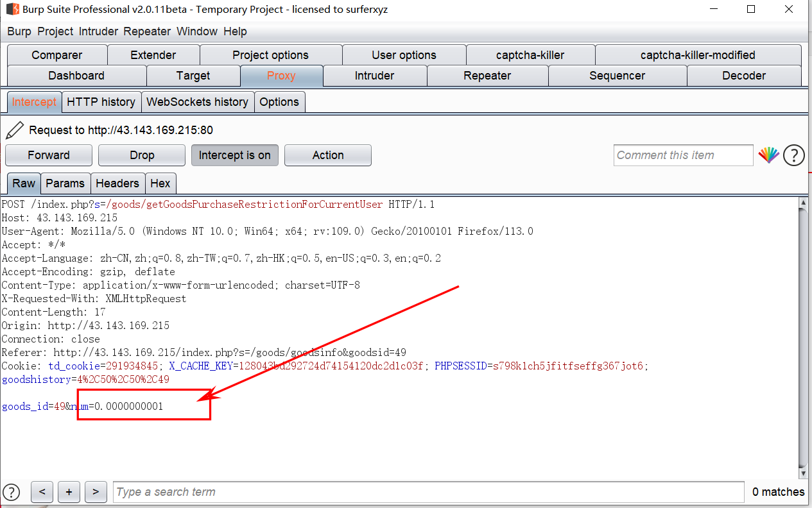The height and width of the screenshot is (508, 812).
Task: Go to the next search match with the > button
Action: [x=96, y=492]
